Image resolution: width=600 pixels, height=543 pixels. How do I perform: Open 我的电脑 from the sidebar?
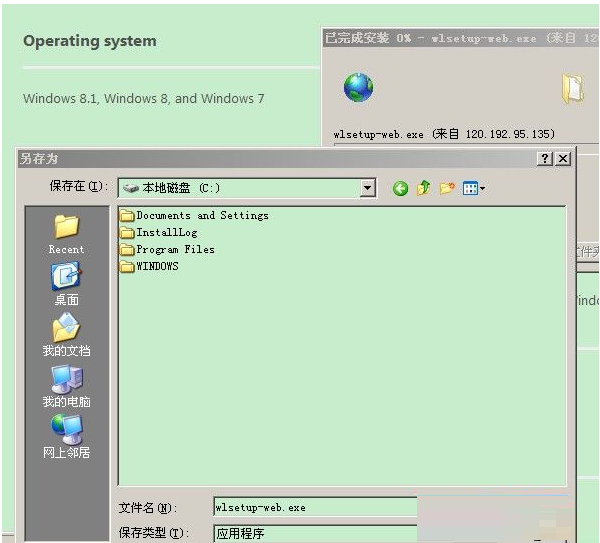[x=66, y=386]
